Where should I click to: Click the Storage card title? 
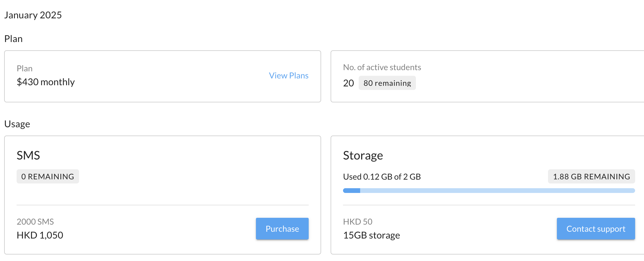point(363,156)
